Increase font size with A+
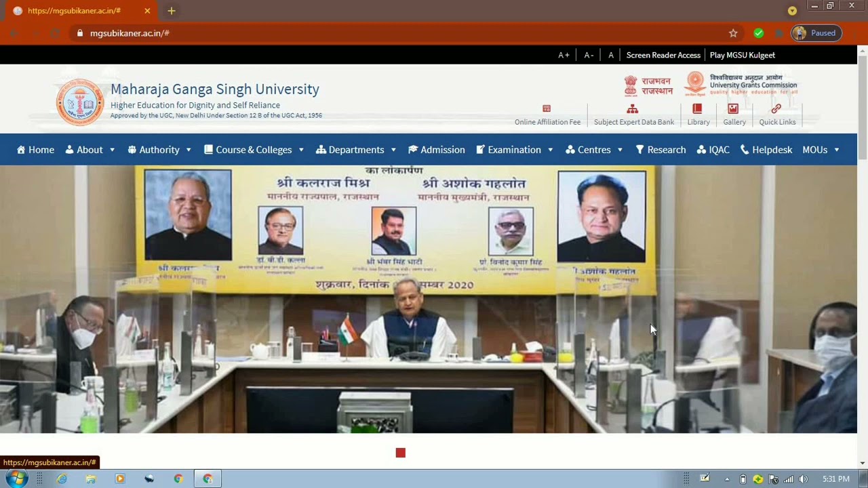 click(564, 56)
